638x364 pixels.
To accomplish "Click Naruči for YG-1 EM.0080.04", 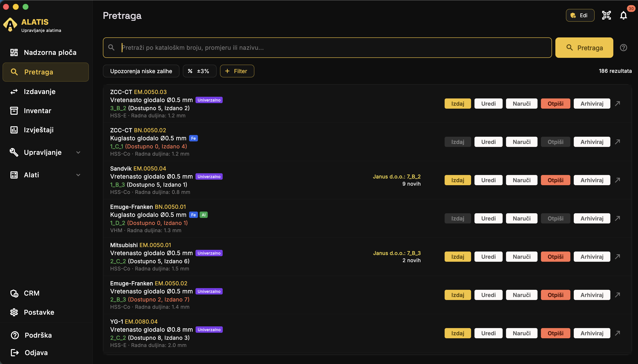I will point(521,333).
